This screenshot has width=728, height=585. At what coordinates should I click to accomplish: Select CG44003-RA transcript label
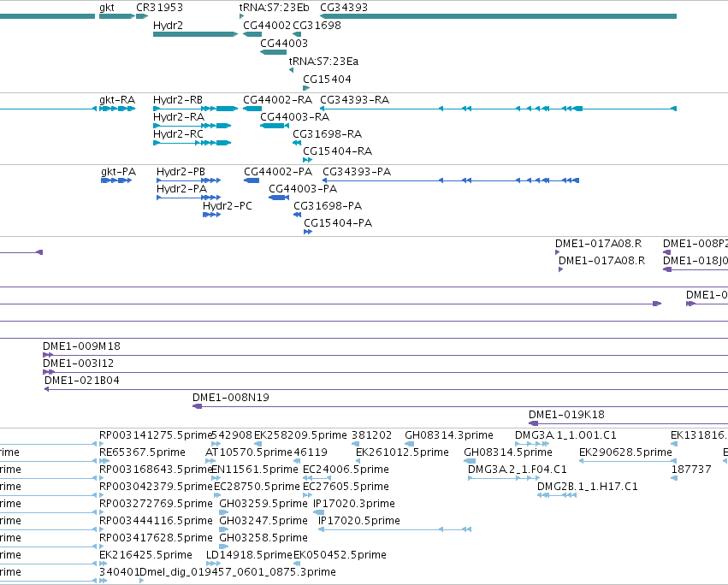click(295, 117)
